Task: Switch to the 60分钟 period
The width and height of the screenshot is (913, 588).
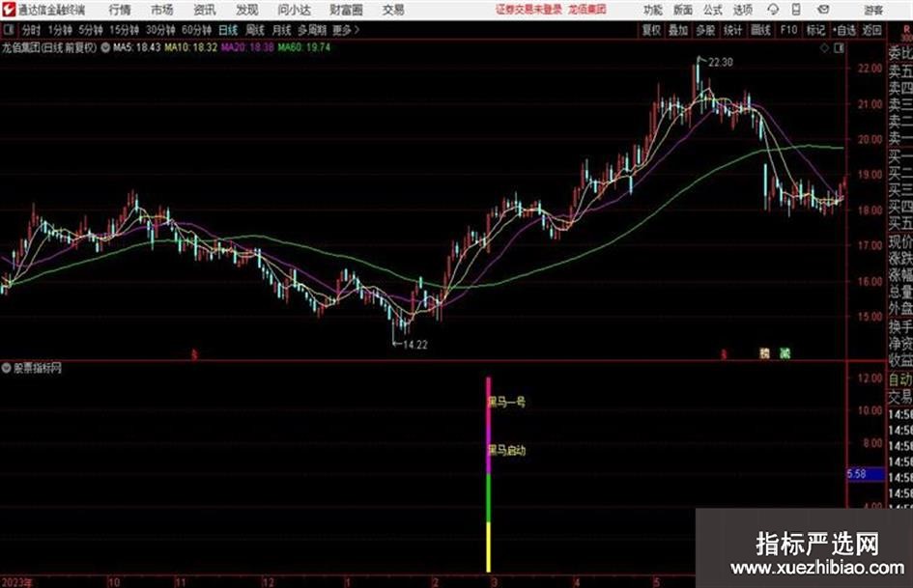Action: [x=197, y=30]
